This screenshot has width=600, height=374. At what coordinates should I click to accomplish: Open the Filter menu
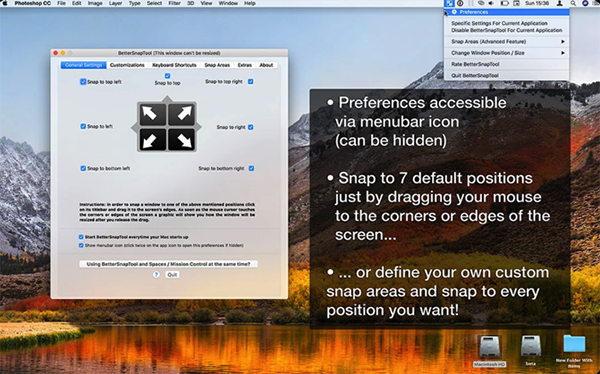tap(174, 3)
